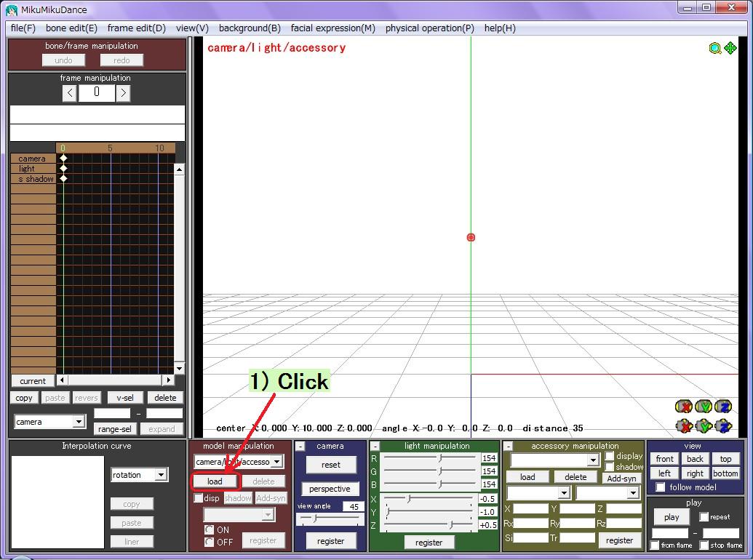This screenshot has height=560, width=753.
Task: Open the camera dropdown under frame buttons
Action: point(79,422)
